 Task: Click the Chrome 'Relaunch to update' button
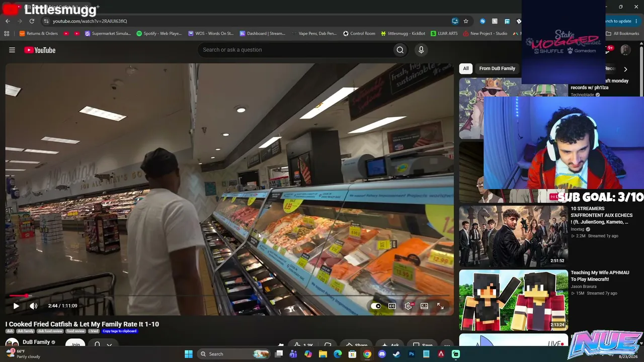[619, 21]
